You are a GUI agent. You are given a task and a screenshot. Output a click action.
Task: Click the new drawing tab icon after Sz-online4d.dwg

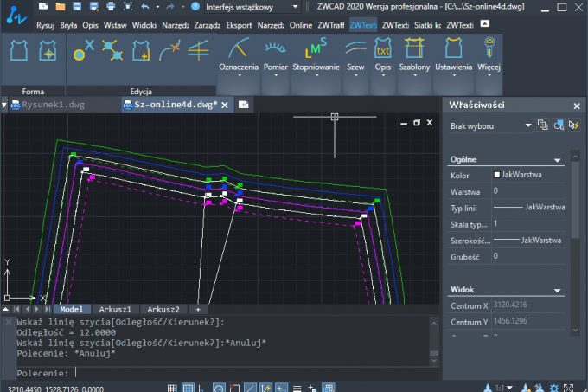243,105
